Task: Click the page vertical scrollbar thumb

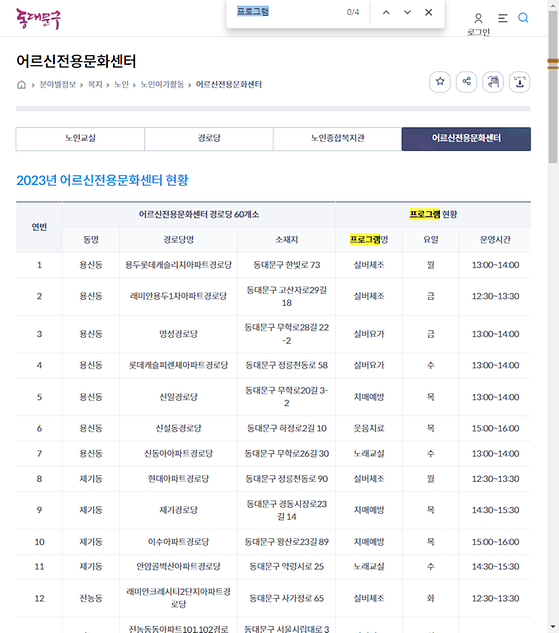Action: [553, 87]
